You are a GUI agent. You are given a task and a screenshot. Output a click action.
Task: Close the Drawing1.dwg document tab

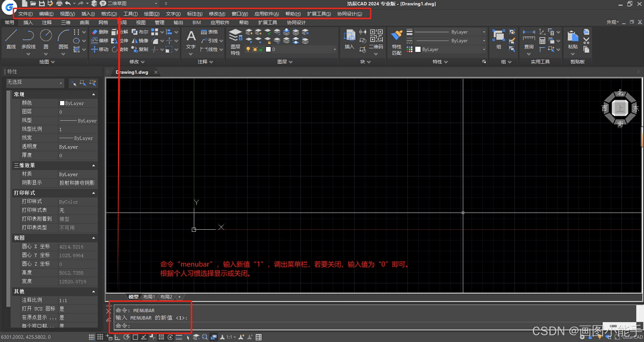(x=156, y=72)
